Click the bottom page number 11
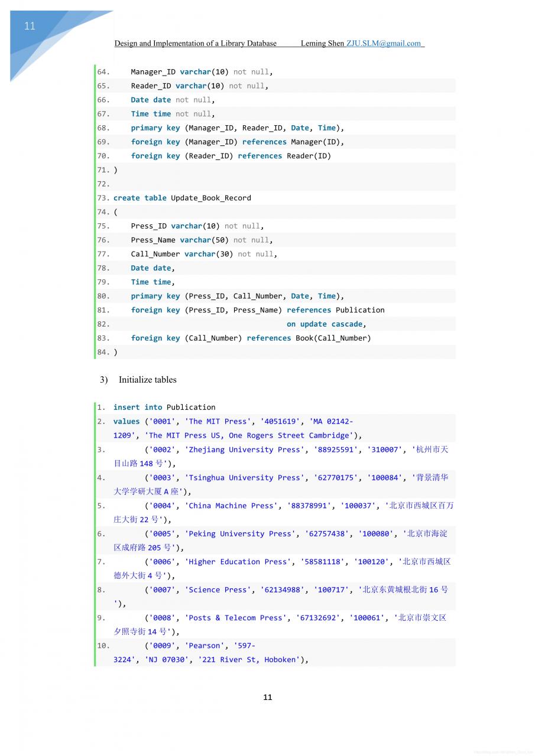Viewport: 535px width, 756px height. pos(268,698)
